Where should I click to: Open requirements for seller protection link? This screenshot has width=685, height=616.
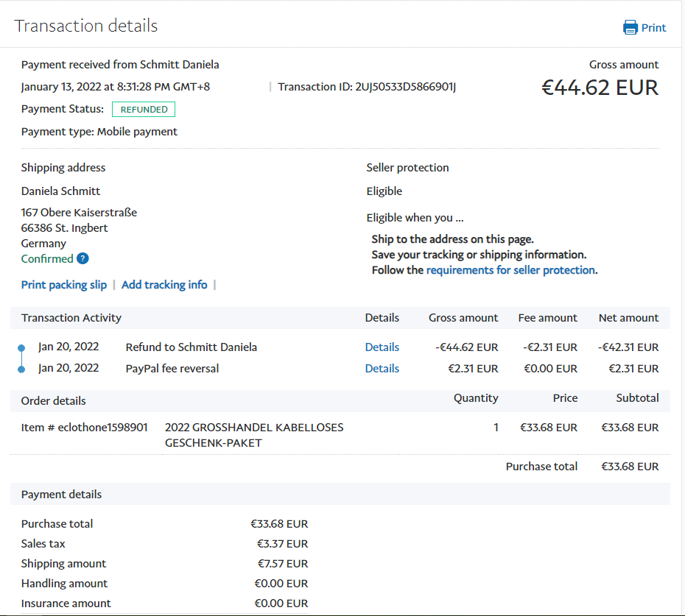tap(510, 270)
